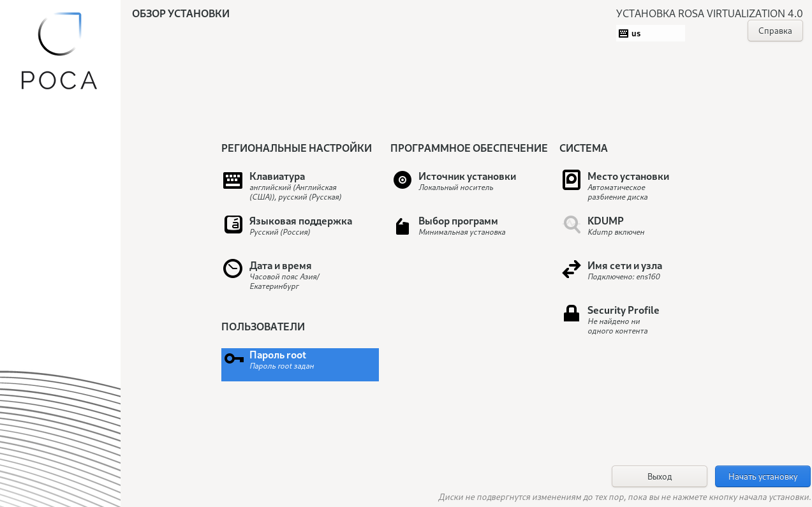Image resolution: width=812 pixels, height=507 pixels.
Task: Click the arrows icon for Имя сети и узла
Action: click(x=572, y=269)
